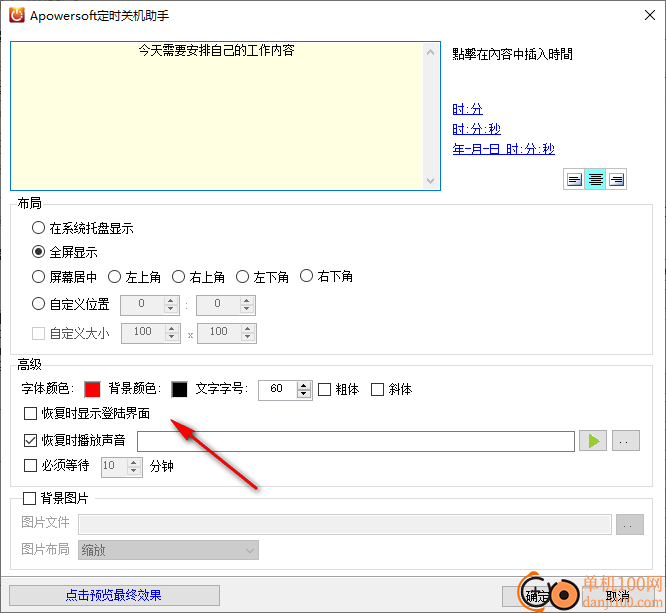Center-align the message text
The image size is (666, 613).
(x=595, y=180)
